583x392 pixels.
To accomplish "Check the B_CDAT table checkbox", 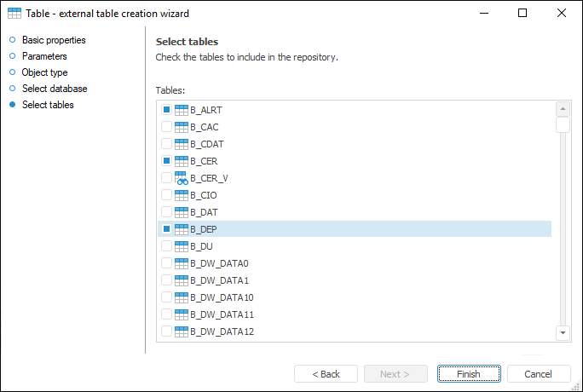I will (166, 144).
